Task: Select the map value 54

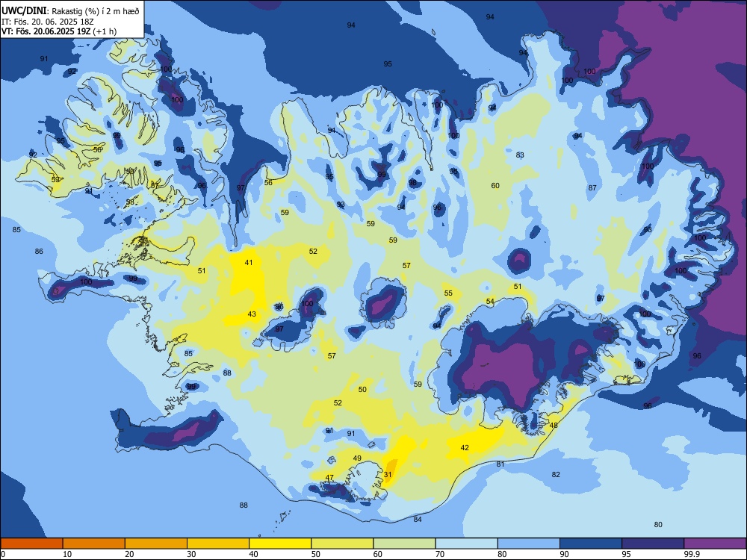Action: click(x=490, y=301)
